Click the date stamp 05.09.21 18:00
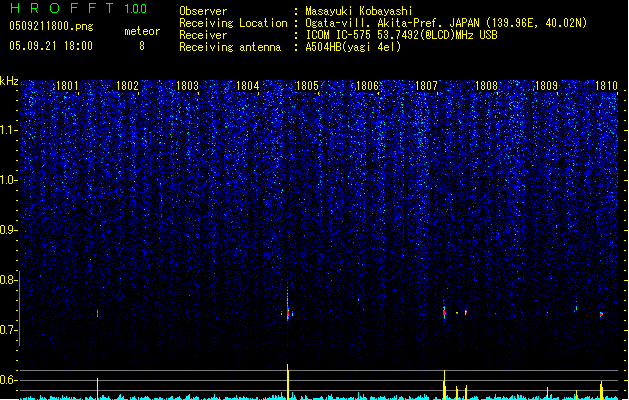The image size is (629, 400). click(51, 46)
